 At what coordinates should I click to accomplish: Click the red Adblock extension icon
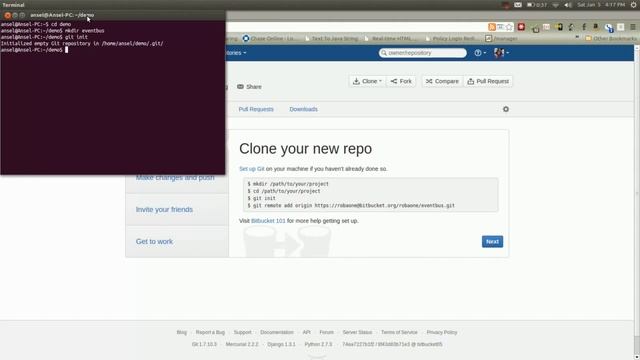(x=521, y=27)
